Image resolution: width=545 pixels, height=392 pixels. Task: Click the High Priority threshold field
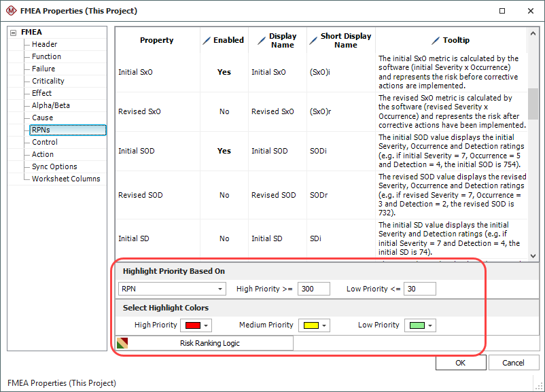point(313,289)
